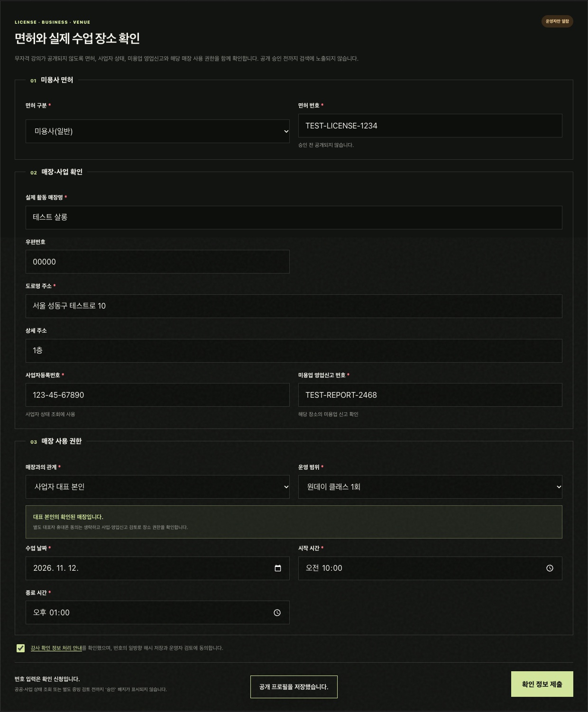Click the 종료 시간 value 오후 01:00

click(51, 613)
